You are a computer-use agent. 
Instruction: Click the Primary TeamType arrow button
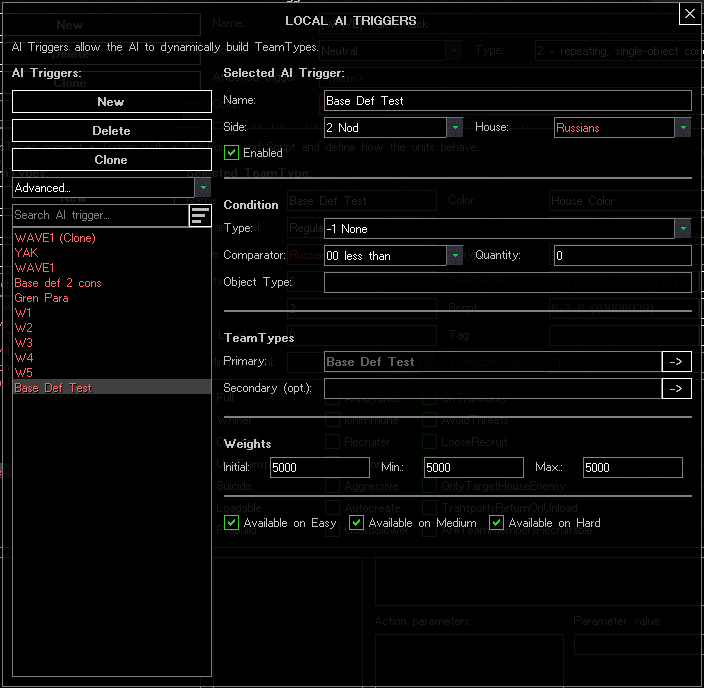coord(676,362)
